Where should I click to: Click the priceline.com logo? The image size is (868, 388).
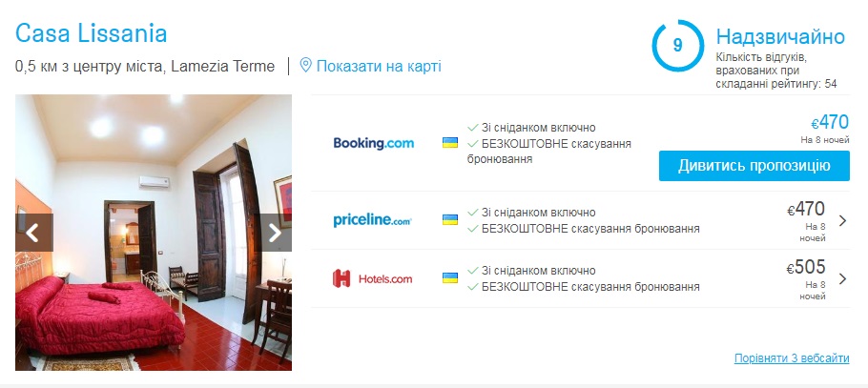pyautogui.click(x=373, y=220)
